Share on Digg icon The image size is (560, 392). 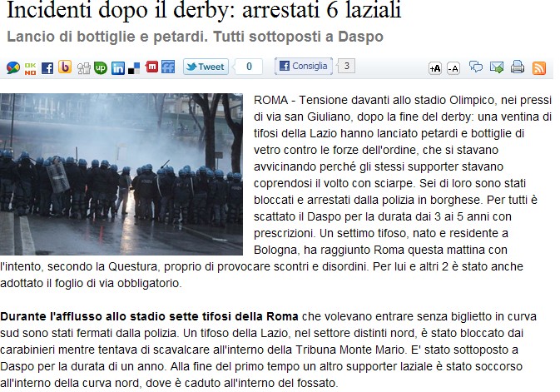click(84, 68)
